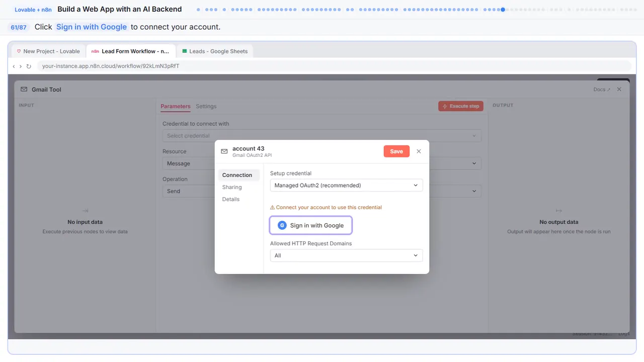
Task: Close the account 43 credential dialog
Action: pos(419,151)
